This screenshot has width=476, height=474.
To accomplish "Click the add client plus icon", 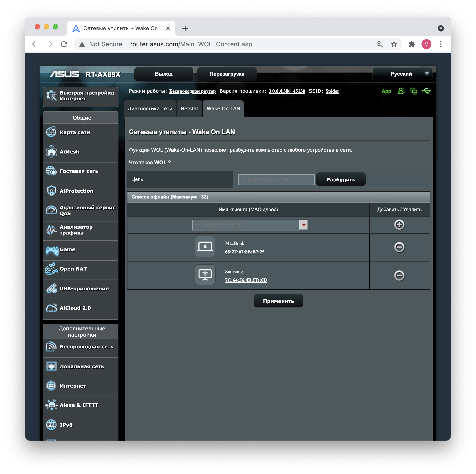I will coord(399,225).
